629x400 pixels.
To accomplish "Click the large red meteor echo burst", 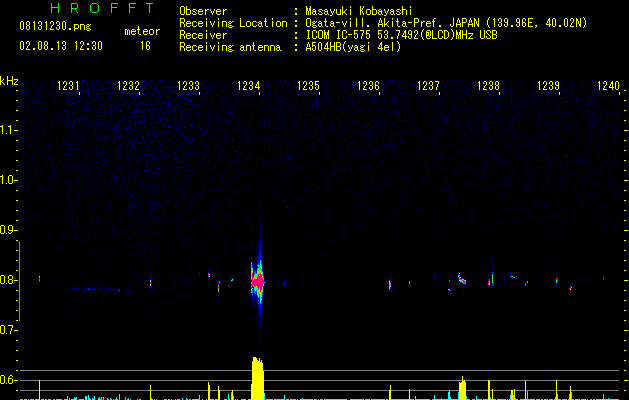I will click(258, 282).
